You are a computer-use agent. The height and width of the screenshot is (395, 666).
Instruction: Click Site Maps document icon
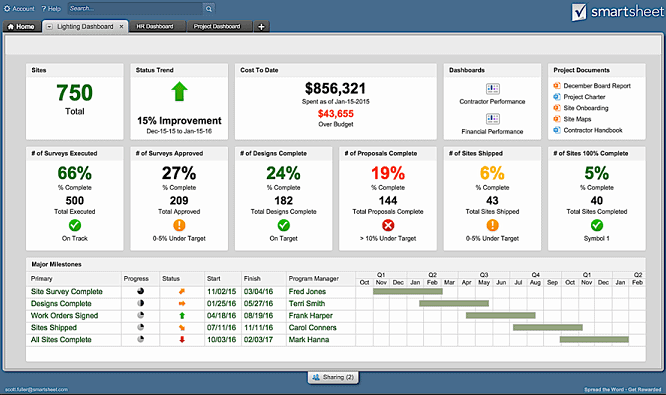[x=557, y=119]
